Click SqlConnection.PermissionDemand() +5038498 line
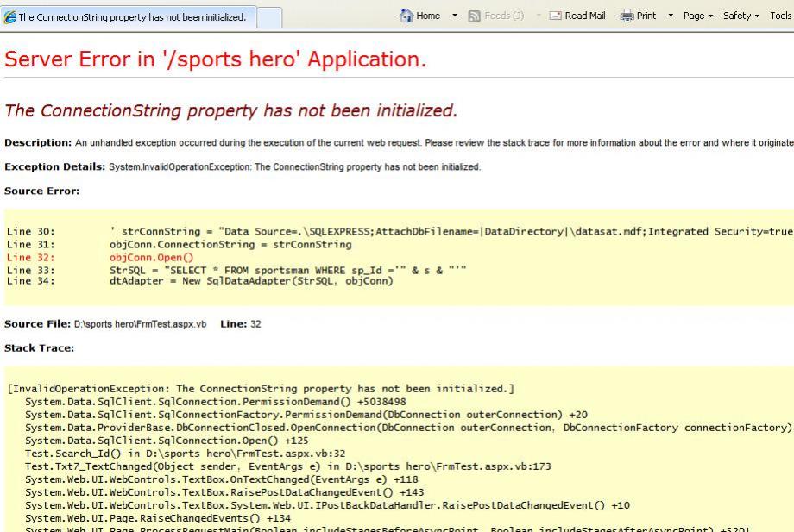Viewport: 794px width, 532px height. click(216, 402)
